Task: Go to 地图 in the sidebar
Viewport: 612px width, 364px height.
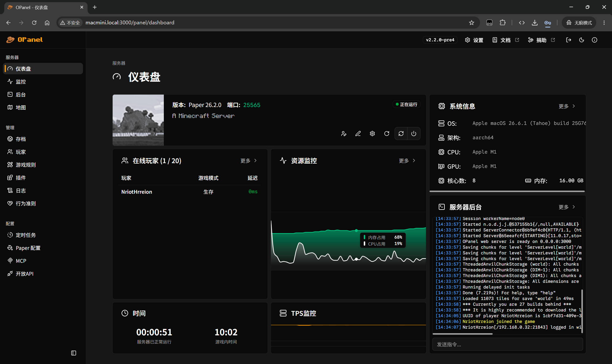Action: (x=43, y=107)
